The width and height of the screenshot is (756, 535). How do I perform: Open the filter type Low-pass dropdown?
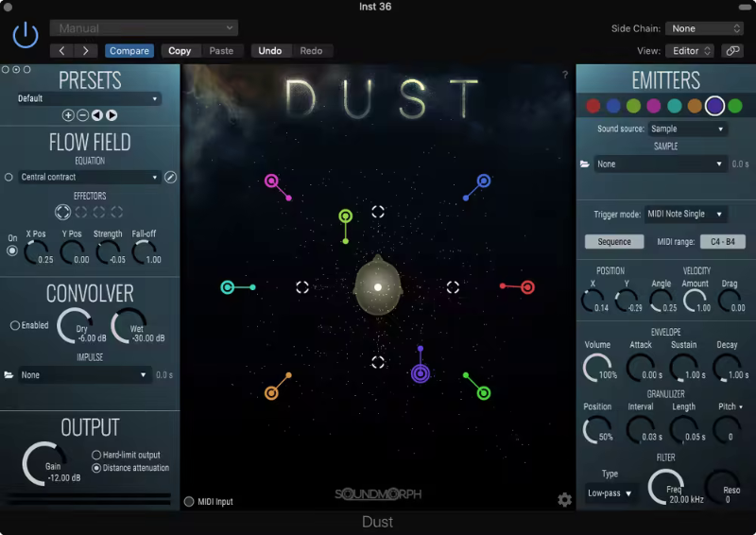[x=610, y=493]
